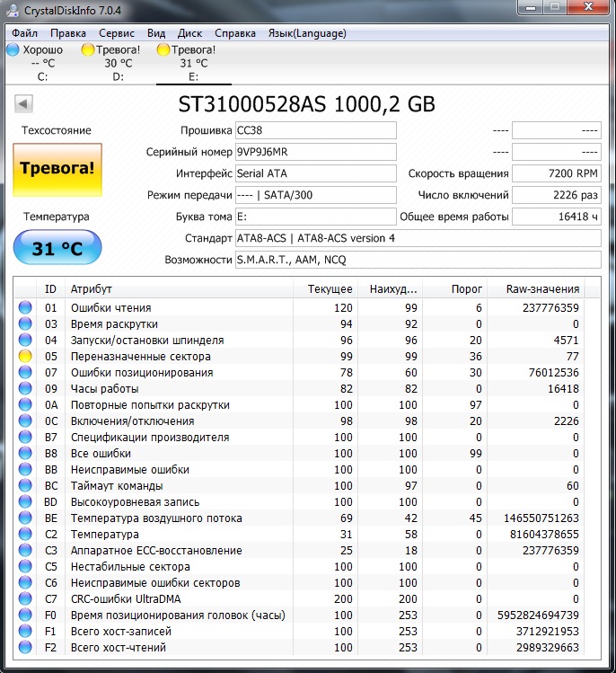Click status orb for attribute 01 Ошибки чтения
This screenshot has height=673, width=616.
tap(25, 307)
